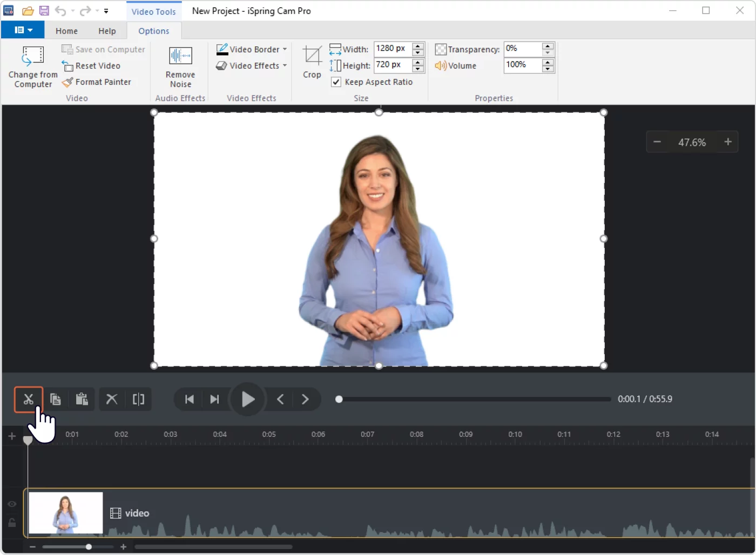The width and height of the screenshot is (756, 555).
Task: Click the Copy icon in timeline toolbar
Action: [55, 400]
